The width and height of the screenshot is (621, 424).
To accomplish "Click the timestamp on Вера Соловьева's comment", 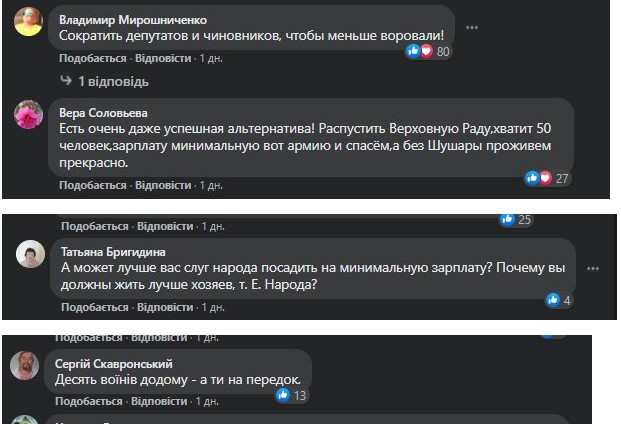I will tap(210, 185).
